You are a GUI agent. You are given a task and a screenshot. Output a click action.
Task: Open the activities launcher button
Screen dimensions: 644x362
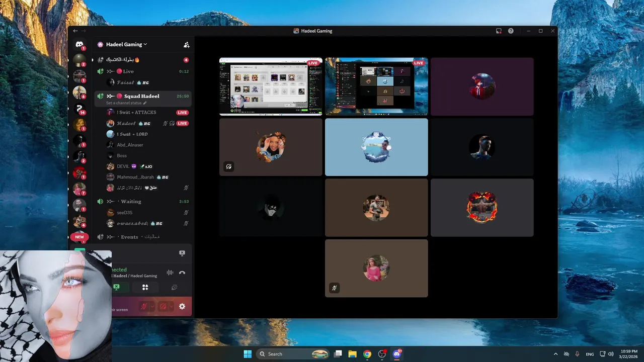(145, 287)
